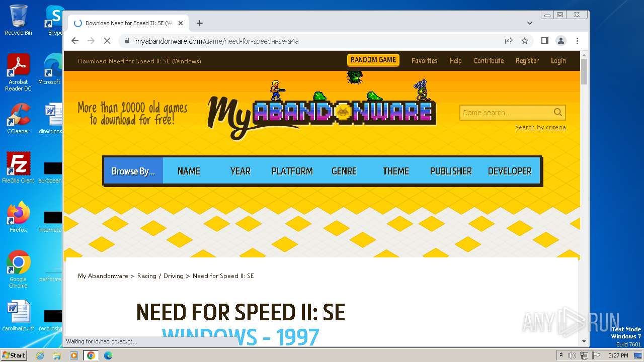Open Recycle Bin desktop icon
644x362 pixels.
(18, 20)
